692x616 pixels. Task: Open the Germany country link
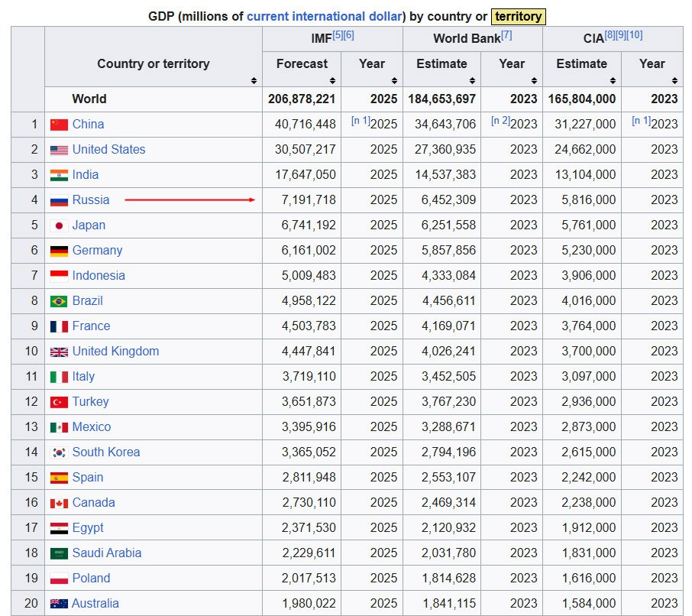[97, 251]
